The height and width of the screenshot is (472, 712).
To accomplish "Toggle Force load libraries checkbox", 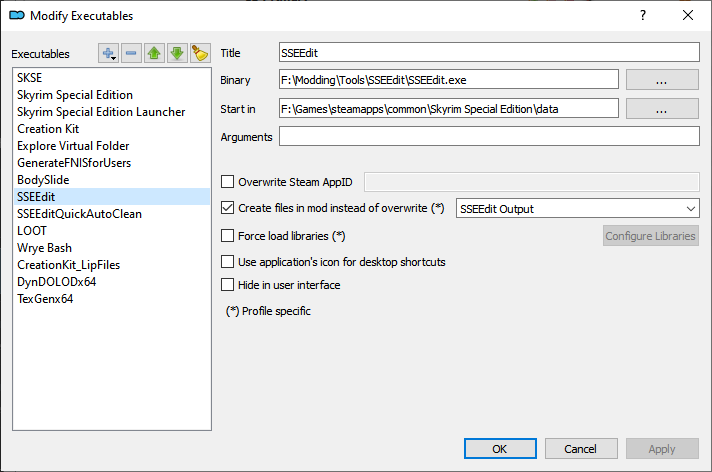I will click(228, 236).
